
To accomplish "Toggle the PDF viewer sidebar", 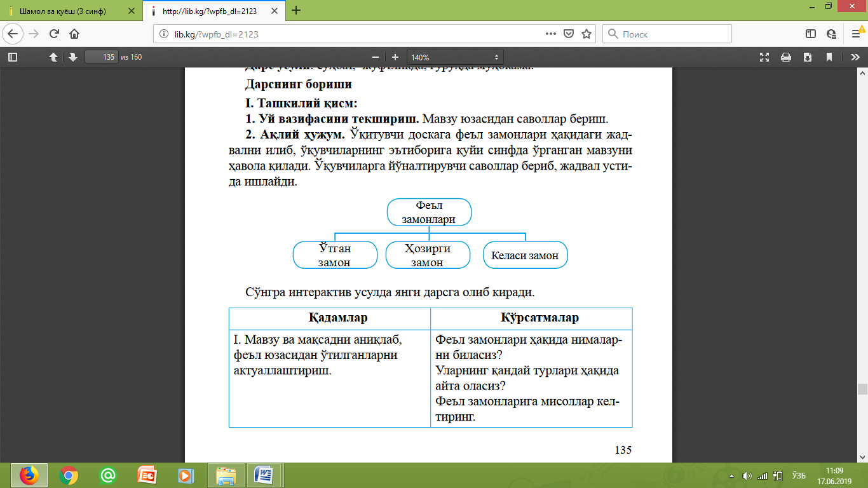I will coord(13,57).
